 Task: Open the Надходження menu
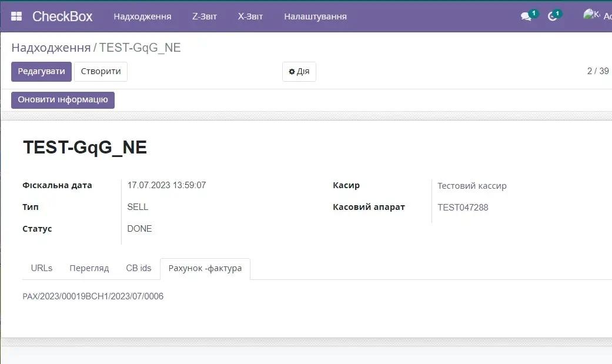142,16
